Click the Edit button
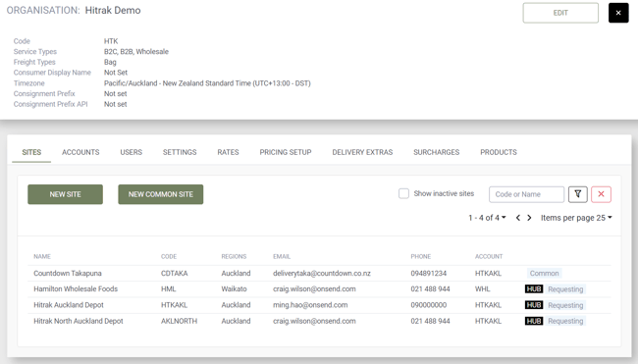This screenshot has width=638, height=364. pos(560,13)
